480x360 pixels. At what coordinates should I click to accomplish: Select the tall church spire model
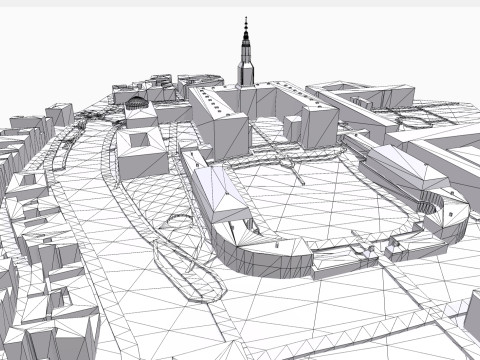246,52
